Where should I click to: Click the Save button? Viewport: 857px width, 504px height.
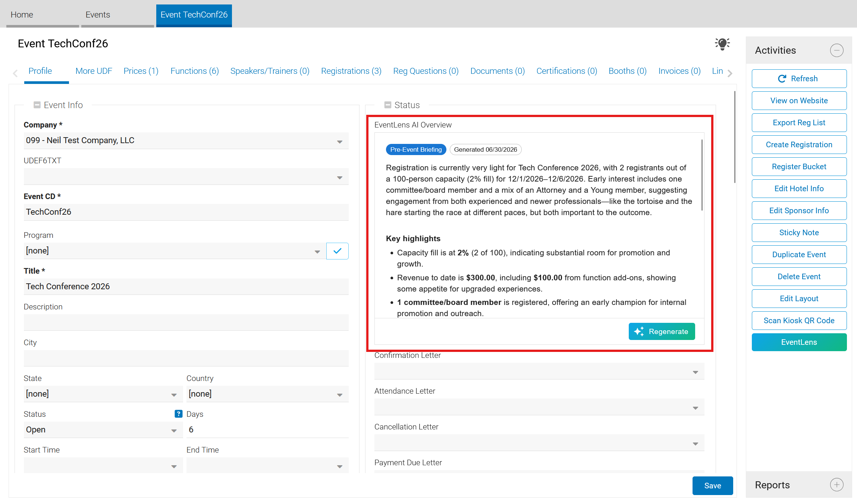point(712,485)
